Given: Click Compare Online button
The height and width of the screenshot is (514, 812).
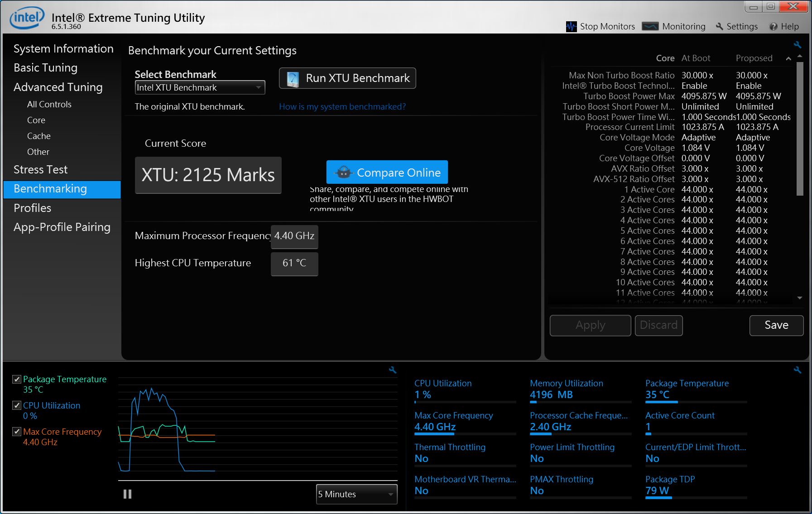Looking at the screenshot, I should tap(387, 172).
